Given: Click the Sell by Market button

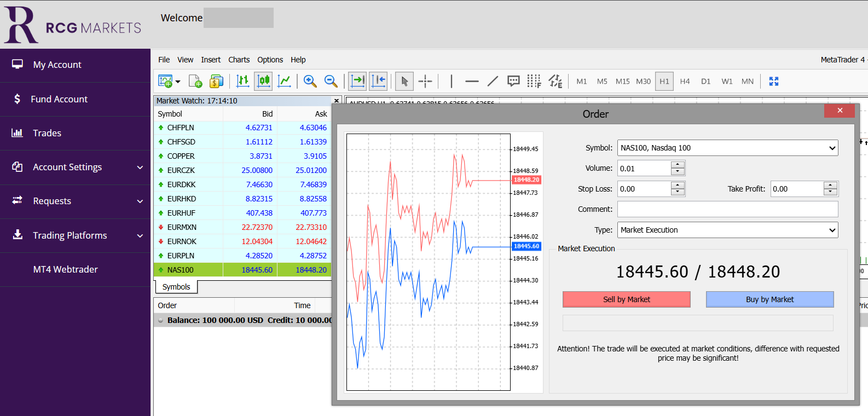Looking at the screenshot, I should pos(626,299).
